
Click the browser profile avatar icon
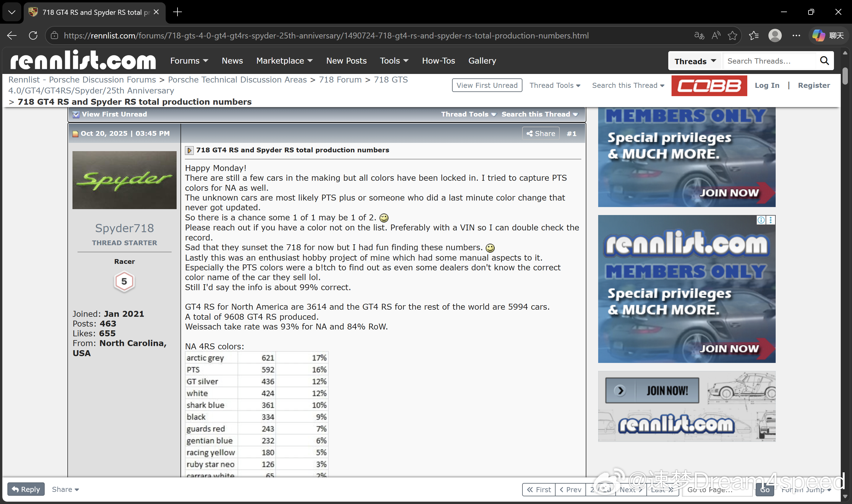775,36
